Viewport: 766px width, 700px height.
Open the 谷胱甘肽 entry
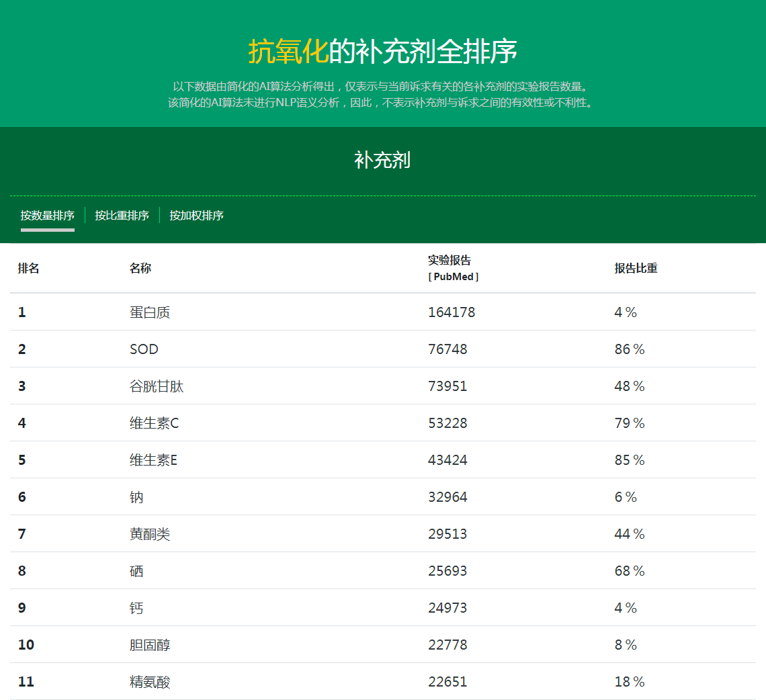pyautogui.click(x=157, y=386)
